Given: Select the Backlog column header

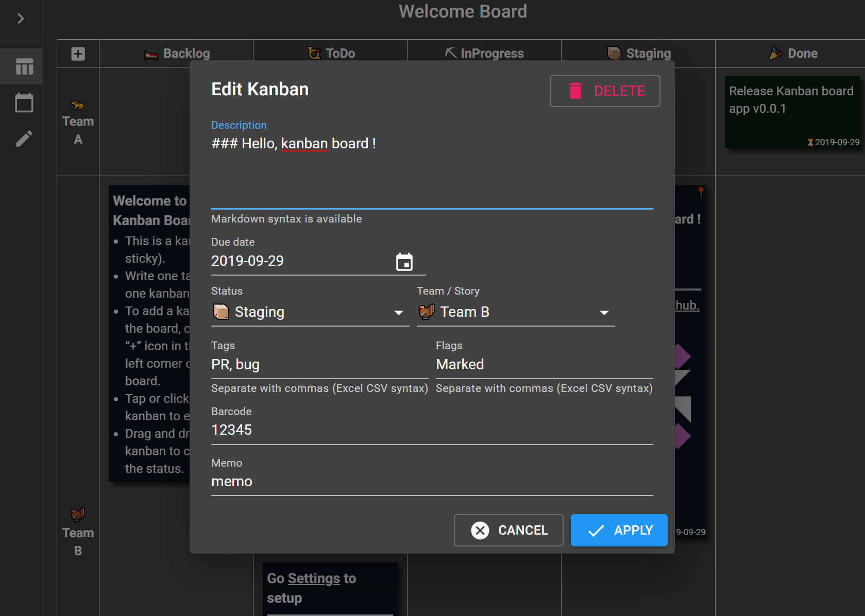Looking at the screenshot, I should (x=186, y=53).
